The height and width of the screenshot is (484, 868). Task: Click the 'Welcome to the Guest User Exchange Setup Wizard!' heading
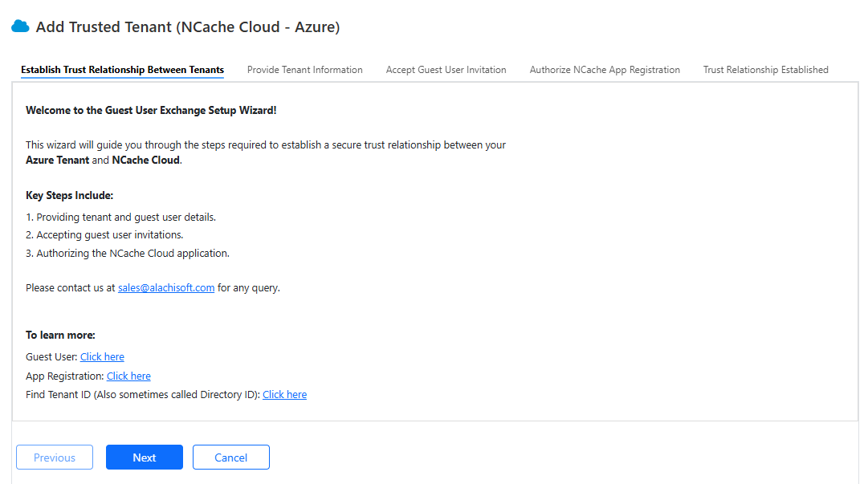(151, 110)
